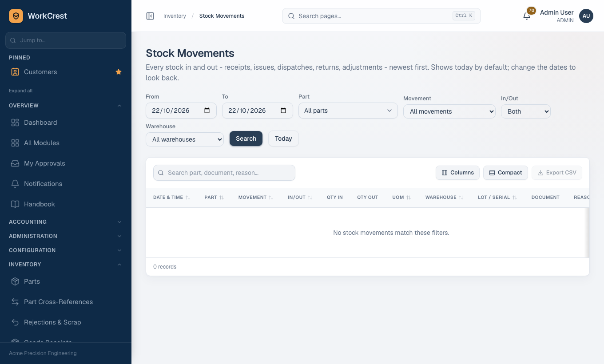Collapse the Inventory sidebar section
This screenshot has width=604, height=364.
coord(66,265)
